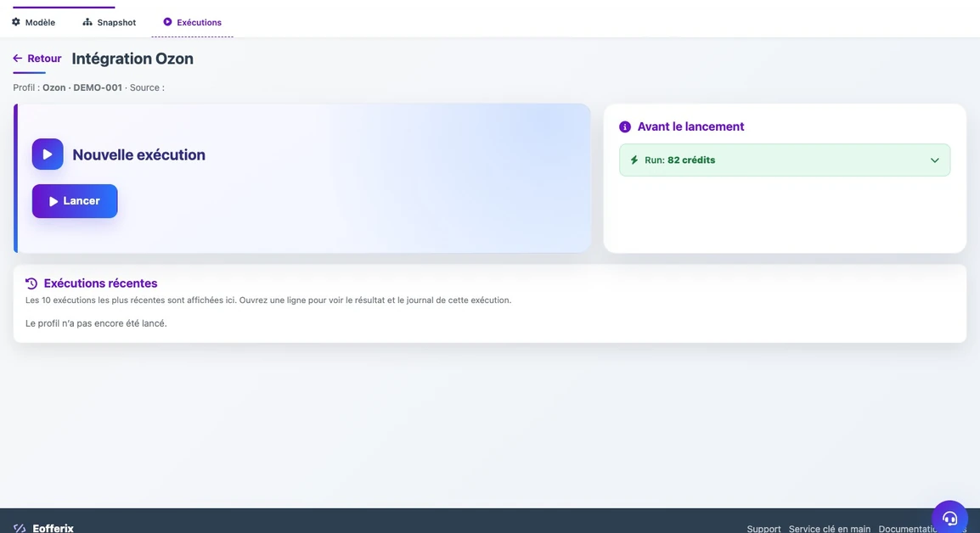Screen dimensions: 980x533
Task: Go back using the Retour link
Action: (37, 59)
